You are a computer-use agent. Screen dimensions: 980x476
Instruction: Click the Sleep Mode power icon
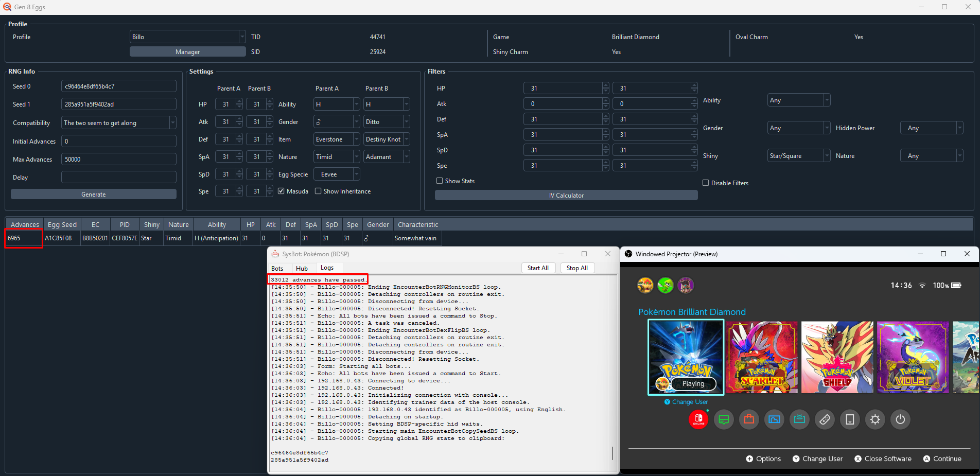900,419
